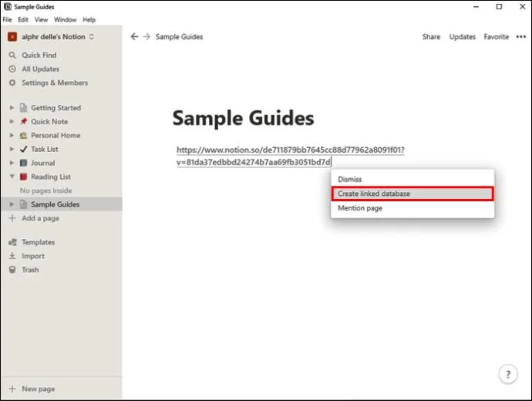Open the three-dot page options menu
This screenshot has height=401, width=532.
(x=520, y=37)
